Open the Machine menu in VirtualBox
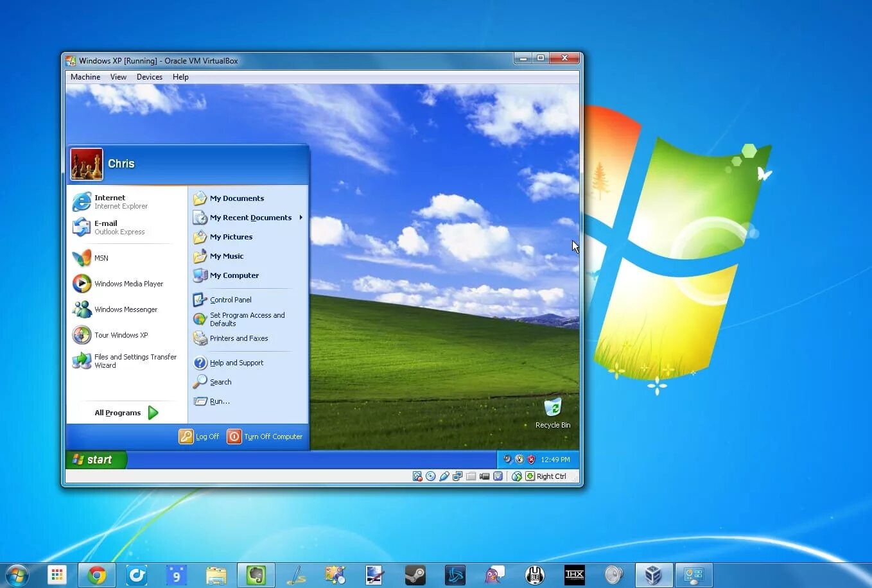Screen dimensions: 872x588 (x=85, y=77)
